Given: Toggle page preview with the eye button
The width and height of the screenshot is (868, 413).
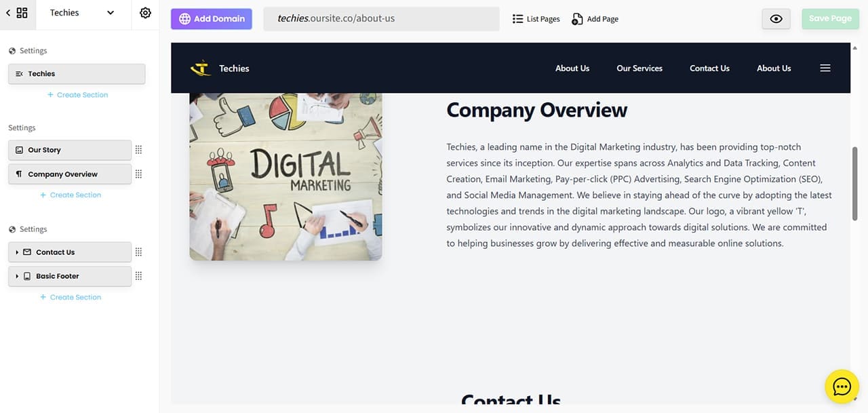Looking at the screenshot, I should [776, 19].
